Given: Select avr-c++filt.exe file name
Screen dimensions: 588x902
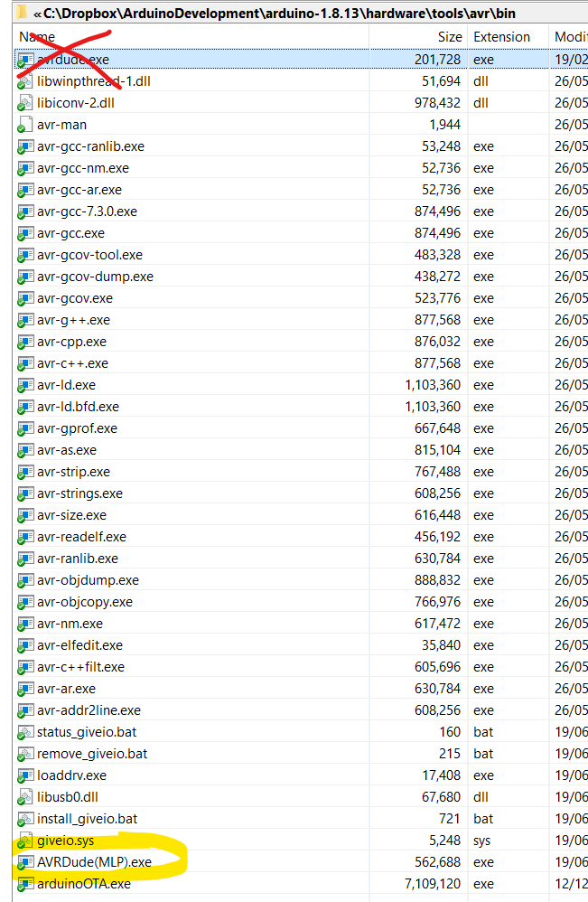Looking at the screenshot, I should point(81,667).
